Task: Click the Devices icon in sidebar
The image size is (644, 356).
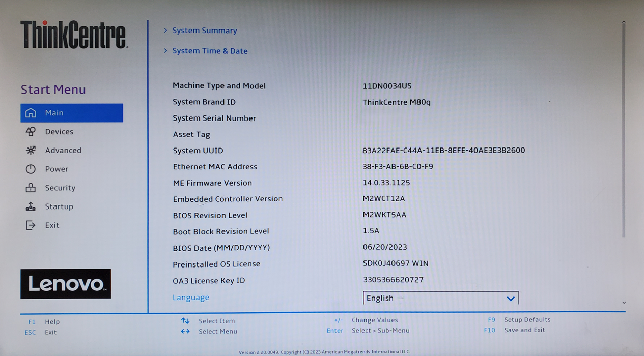Action: tap(31, 132)
